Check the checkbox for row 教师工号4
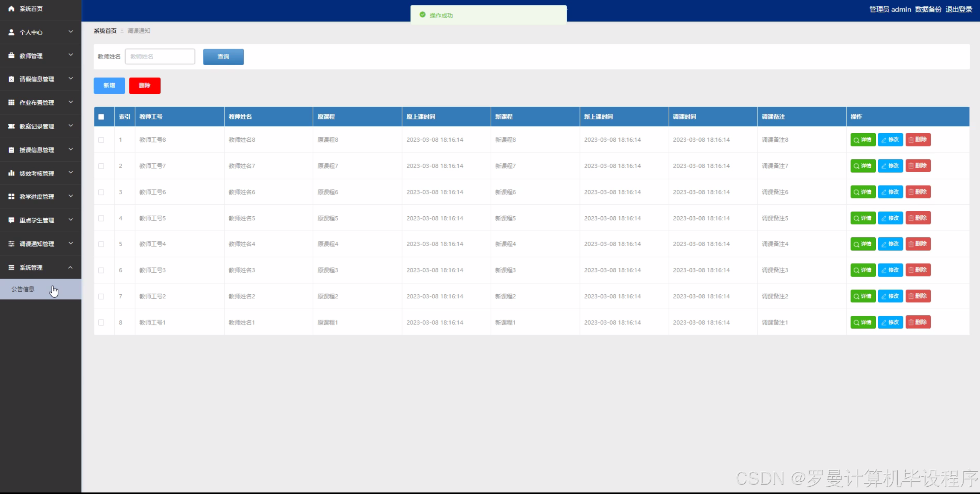The image size is (980, 494). tap(101, 244)
